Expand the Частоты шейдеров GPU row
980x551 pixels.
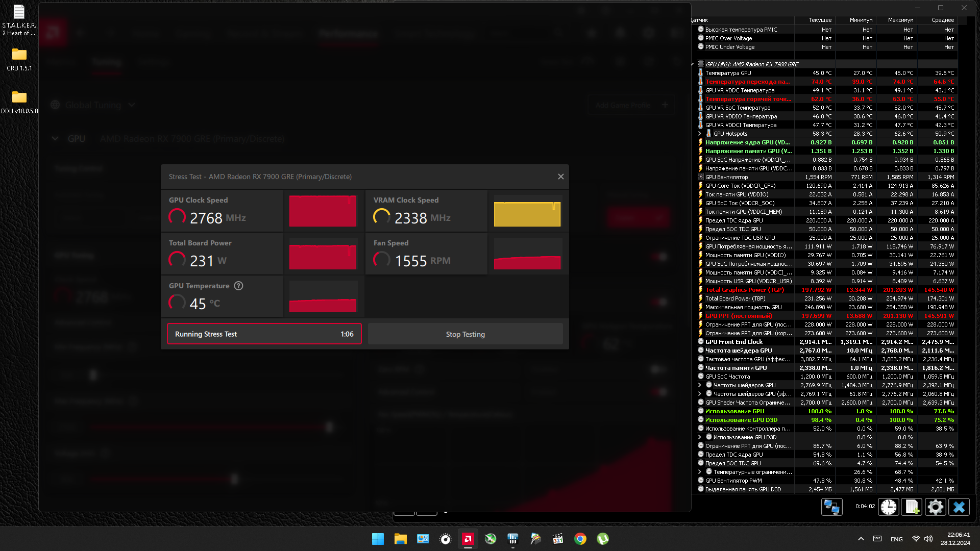coord(700,385)
